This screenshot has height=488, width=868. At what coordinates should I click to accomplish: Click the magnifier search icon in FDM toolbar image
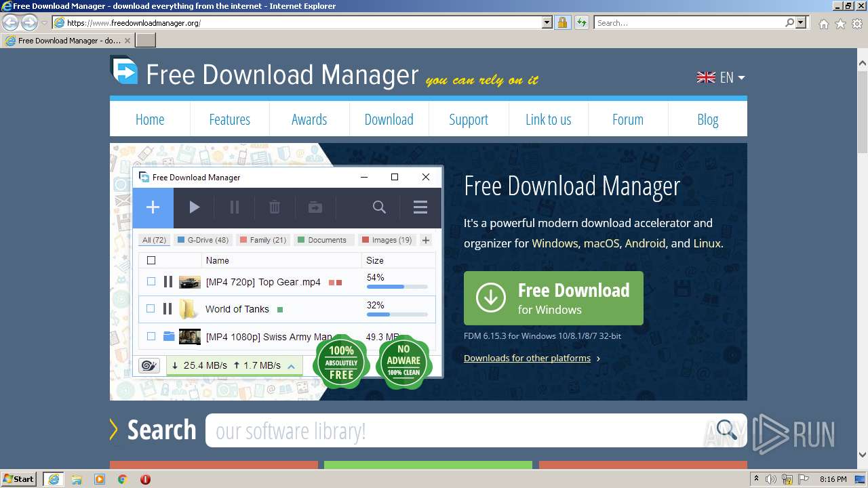coord(379,207)
